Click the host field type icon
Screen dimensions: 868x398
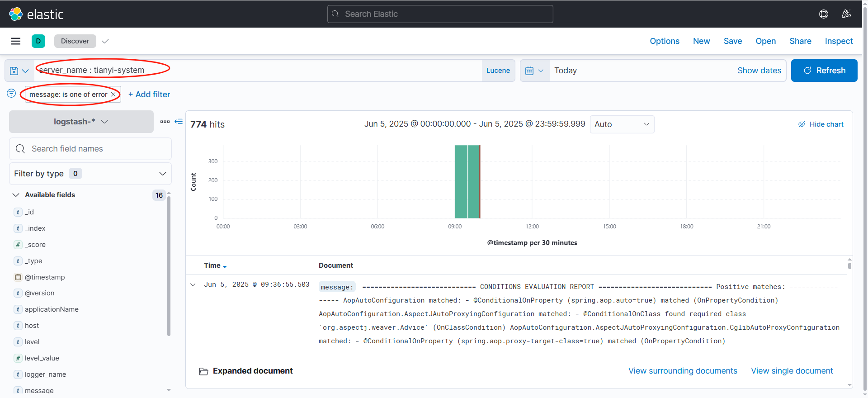[x=18, y=326]
